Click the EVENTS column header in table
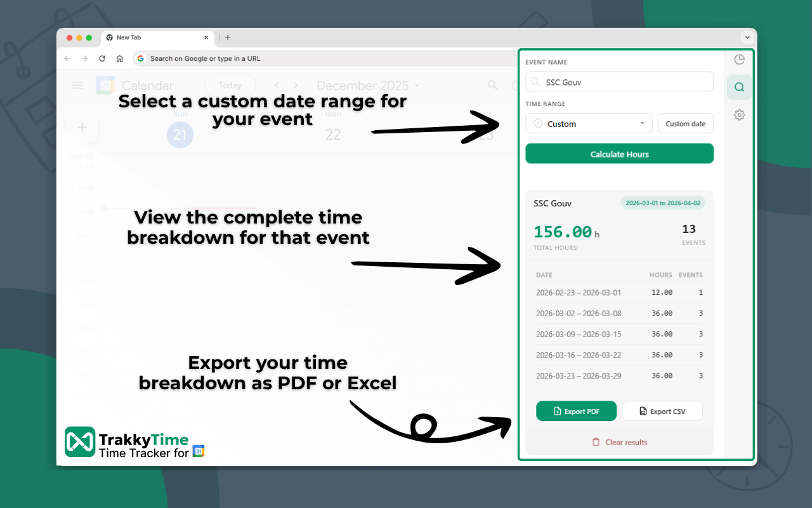Viewport: 812px width, 508px height. [x=690, y=275]
